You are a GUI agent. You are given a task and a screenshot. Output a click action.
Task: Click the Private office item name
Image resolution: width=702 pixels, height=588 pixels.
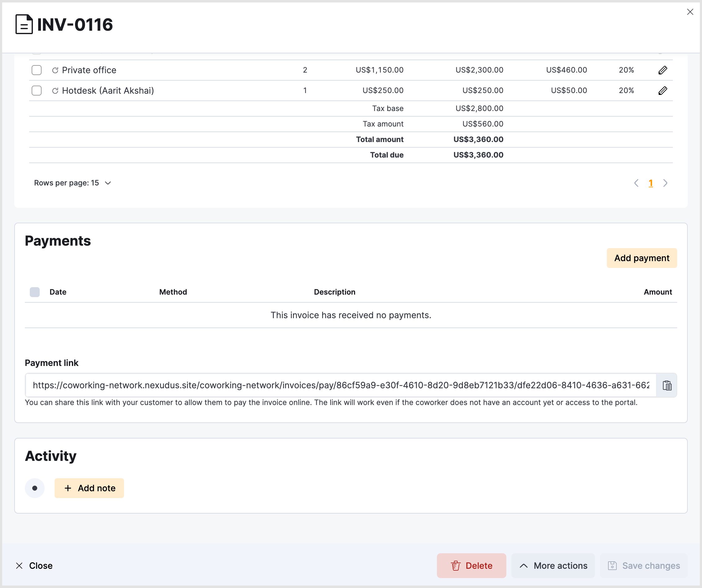(89, 70)
